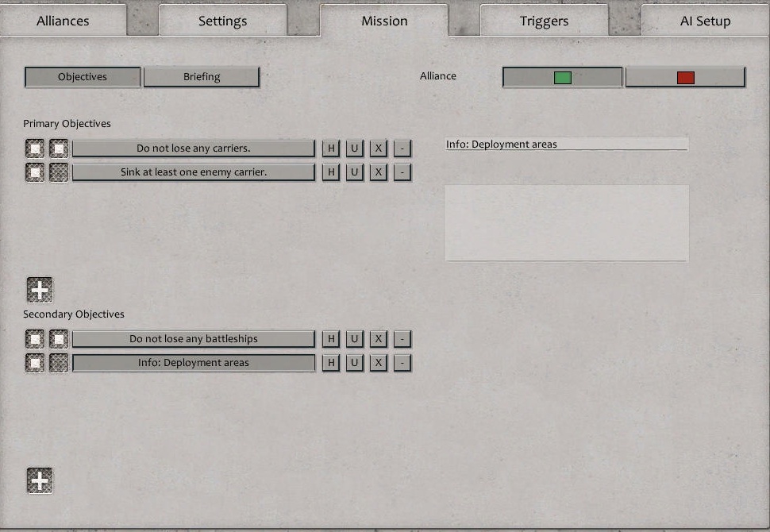Click into the empty objective description box
The image size is (770, 532).
click(566, 223)
